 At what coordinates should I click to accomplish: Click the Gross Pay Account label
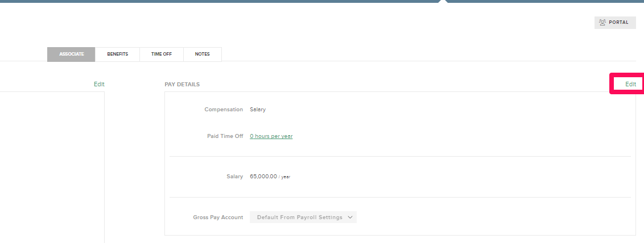tap(218, 217)
